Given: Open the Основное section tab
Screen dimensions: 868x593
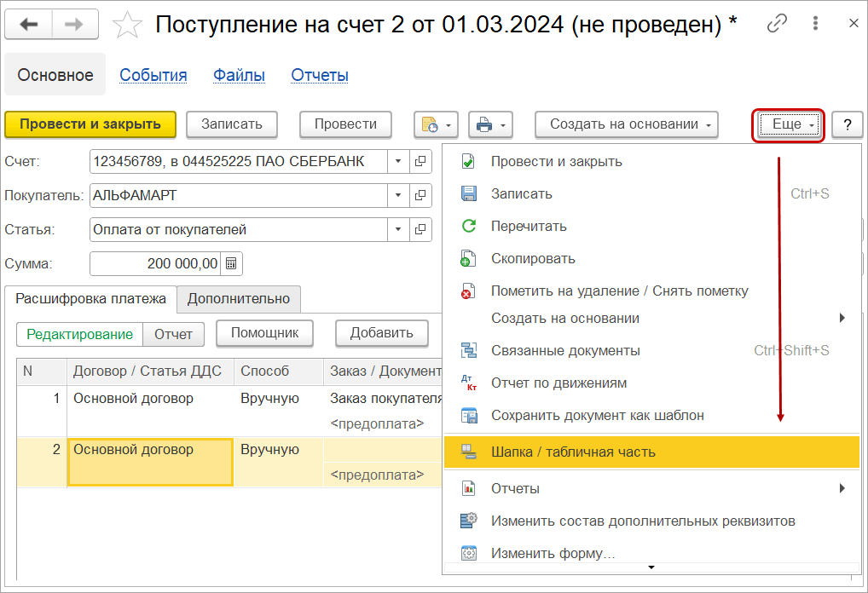Looking at the screenshot, I should [x=55, y=75].
